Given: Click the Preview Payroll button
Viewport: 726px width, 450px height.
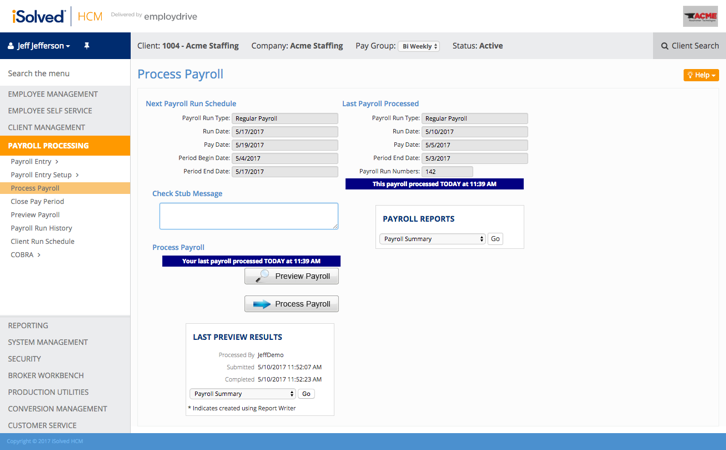Looking at the screenshot, I should point(291,276).
